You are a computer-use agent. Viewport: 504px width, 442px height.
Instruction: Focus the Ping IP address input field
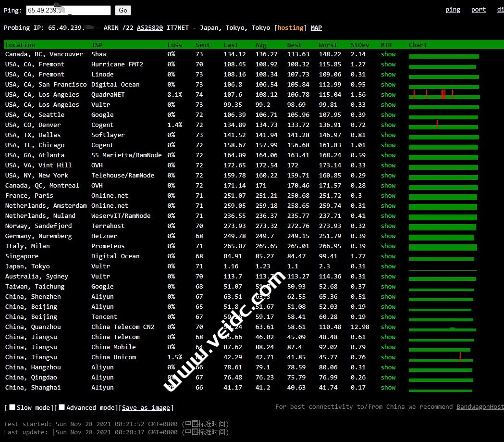(68, 10)
